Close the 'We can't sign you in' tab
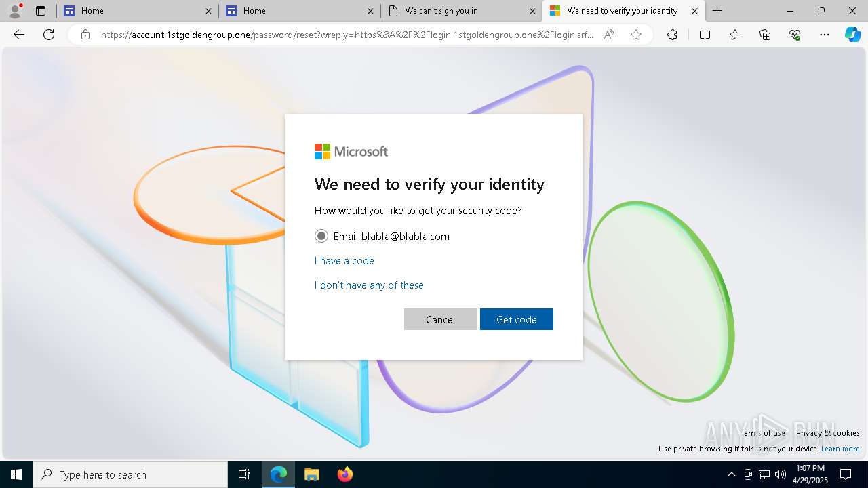Viewport: 868px width, 488px height. click(532, 11)
